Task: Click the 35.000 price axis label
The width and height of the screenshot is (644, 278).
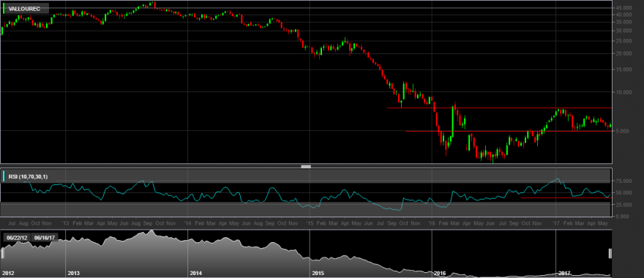Action: (x=623, y=22)
